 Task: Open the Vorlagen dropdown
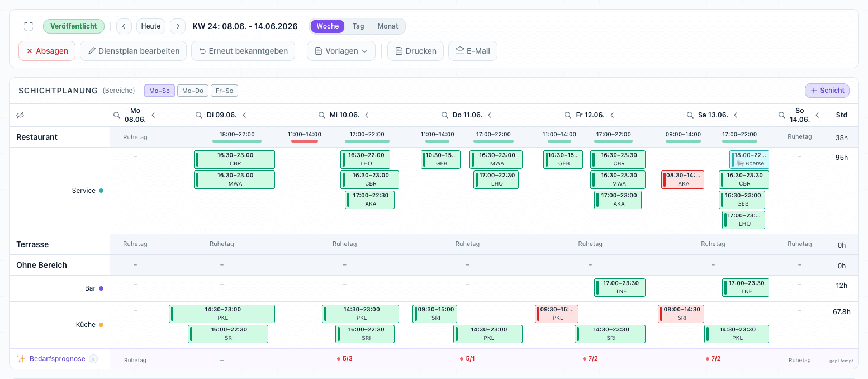tap(341, 51)
